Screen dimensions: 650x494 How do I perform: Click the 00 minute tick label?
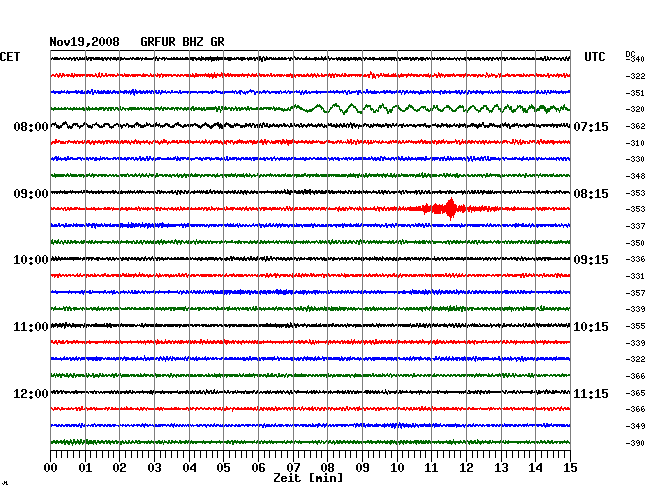pyautogui.click(x=50, y=468)
